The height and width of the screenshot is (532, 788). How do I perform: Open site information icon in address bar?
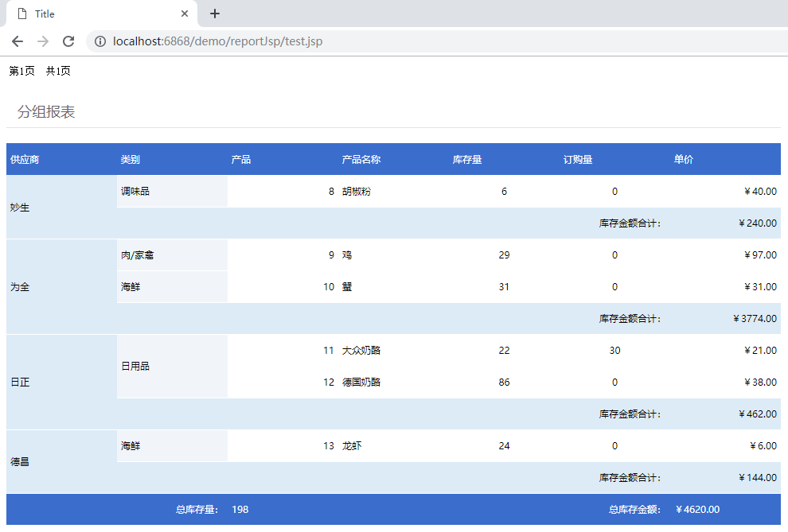click(100, 41)
